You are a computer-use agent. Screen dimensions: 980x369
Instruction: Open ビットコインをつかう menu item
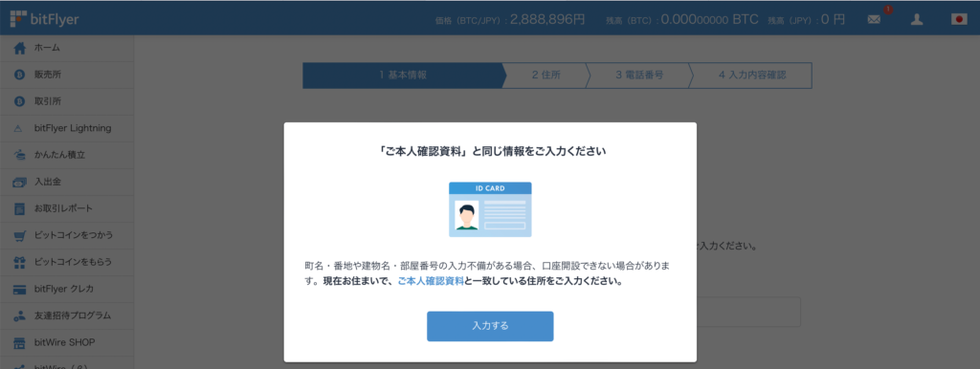[x=67, y=236]
